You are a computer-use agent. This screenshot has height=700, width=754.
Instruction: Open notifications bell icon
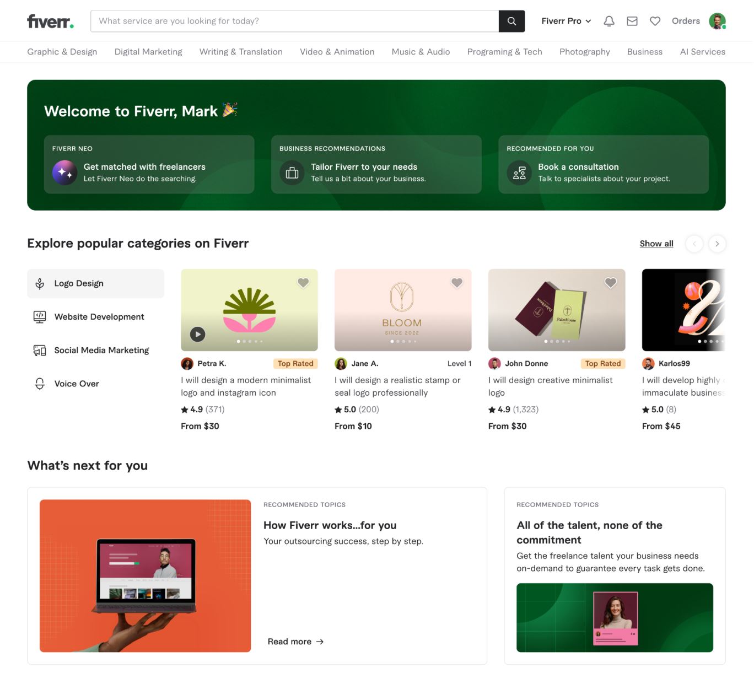click(608, 21)
